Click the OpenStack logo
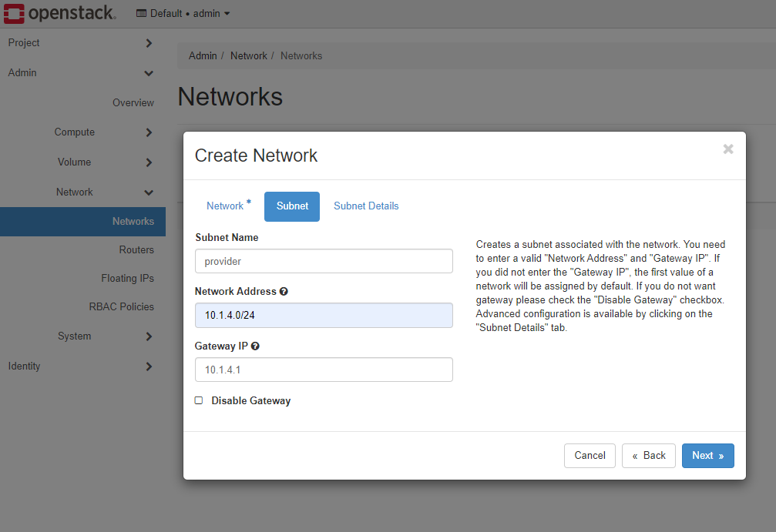776x532 pixels. 60,13
